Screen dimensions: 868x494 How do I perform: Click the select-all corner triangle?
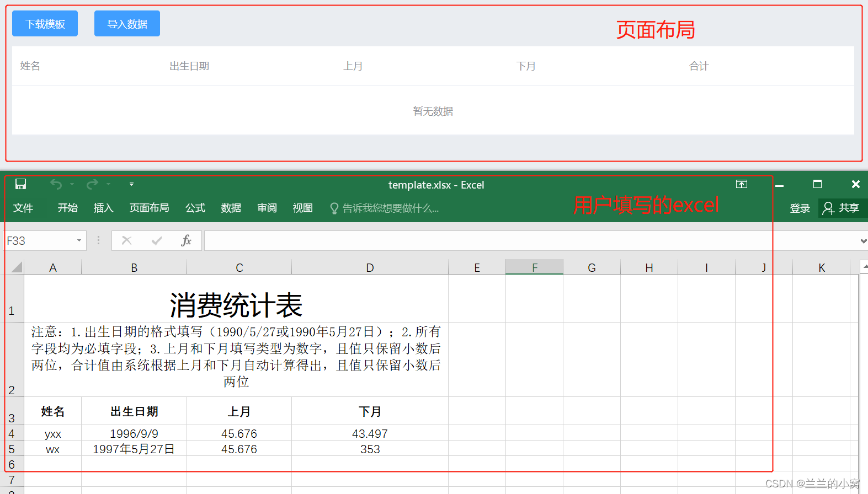click(17, 267)
